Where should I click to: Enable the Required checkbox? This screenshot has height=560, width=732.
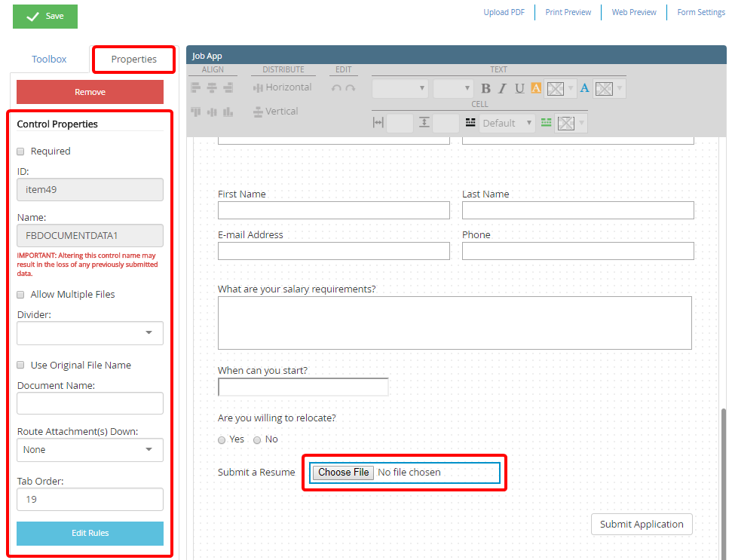tap(21, 151)
